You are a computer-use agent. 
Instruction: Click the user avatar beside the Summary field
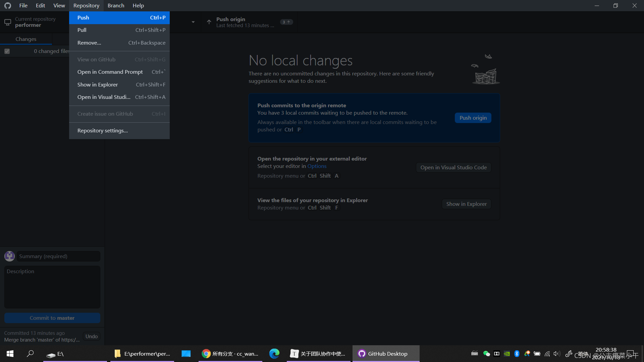pyautogui.click(x=9, y=256)
